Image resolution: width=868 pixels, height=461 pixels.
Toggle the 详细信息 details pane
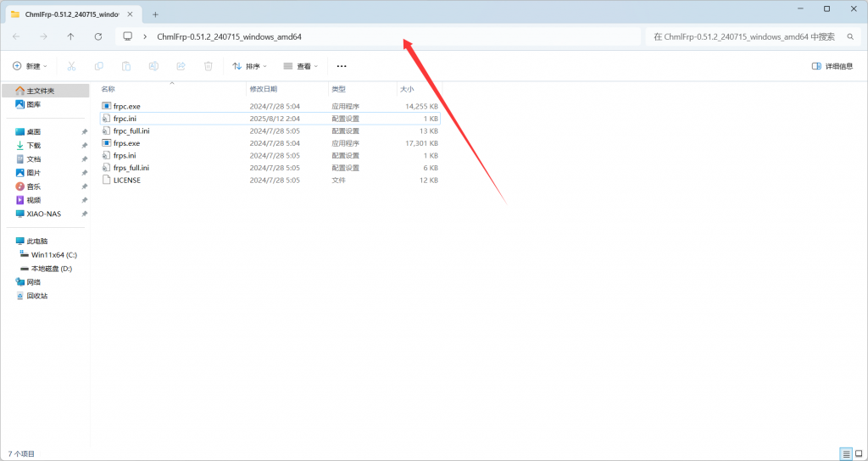click(832, 66)
